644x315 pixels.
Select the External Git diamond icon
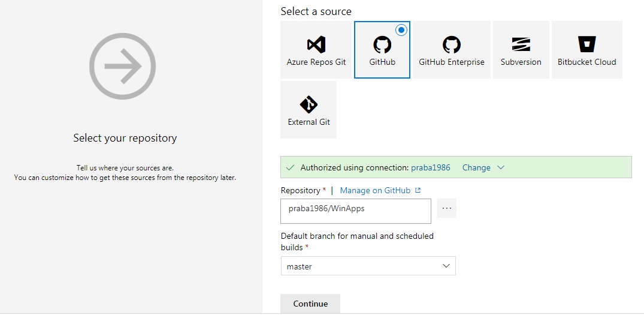click(309, 104)
